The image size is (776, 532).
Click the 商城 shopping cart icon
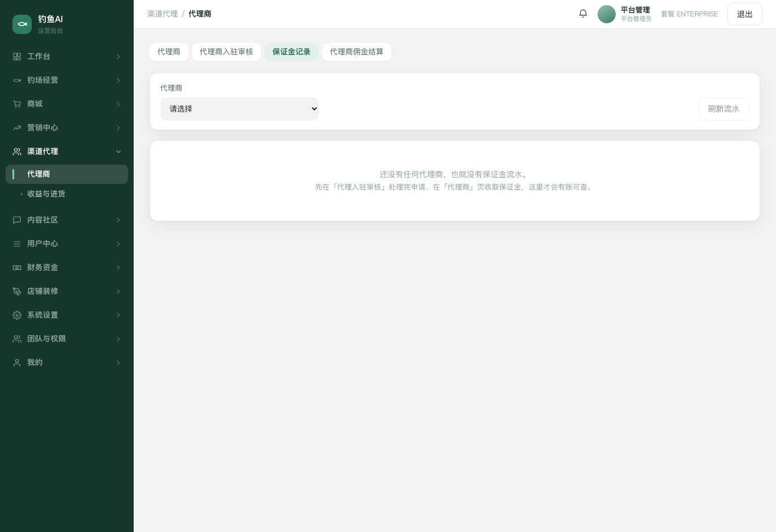[x=17, y=104]
